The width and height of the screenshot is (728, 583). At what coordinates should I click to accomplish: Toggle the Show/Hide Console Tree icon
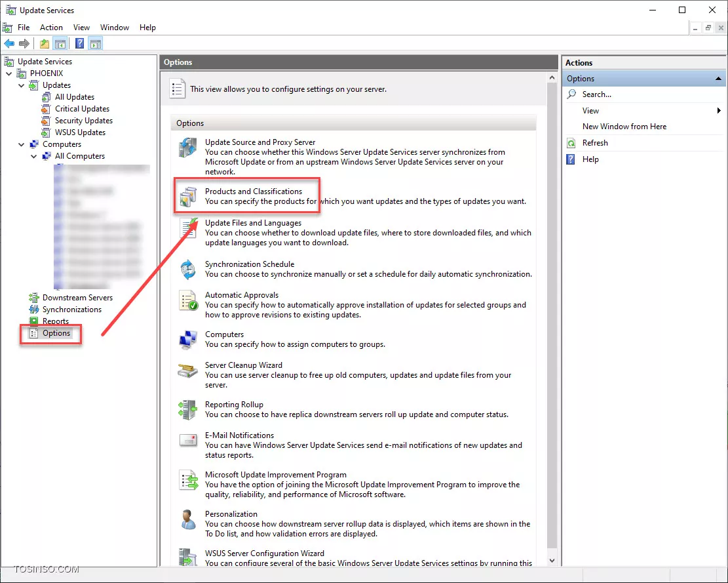pos(60,44)
